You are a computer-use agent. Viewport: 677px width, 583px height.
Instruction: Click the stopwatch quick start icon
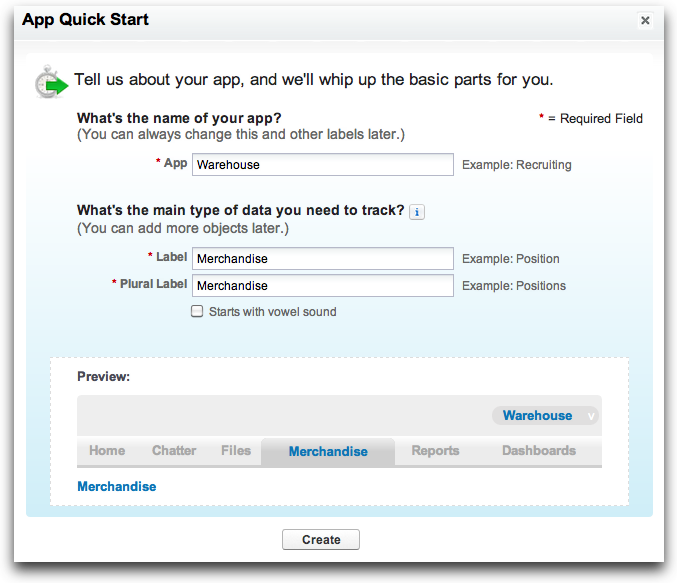51,81
